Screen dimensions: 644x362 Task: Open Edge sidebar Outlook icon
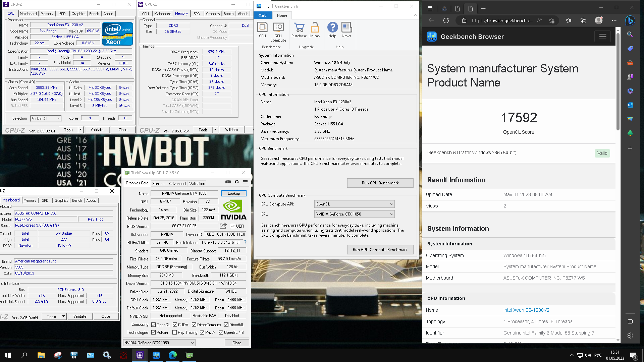630,105
